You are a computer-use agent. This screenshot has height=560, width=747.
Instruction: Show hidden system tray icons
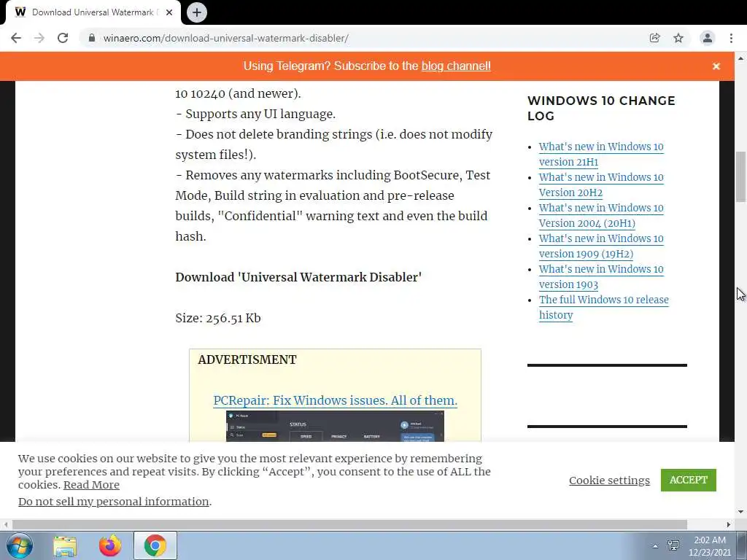coord(655,546)
